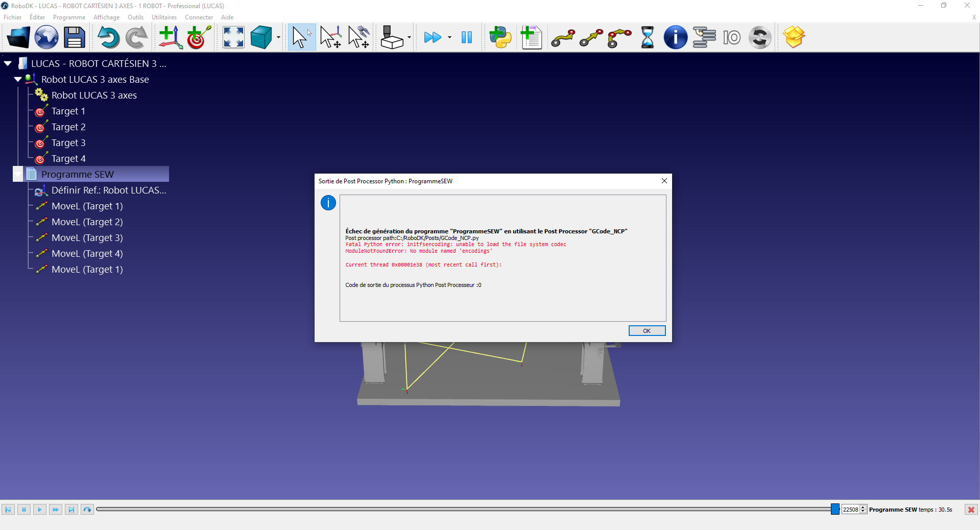The image size is (980, 530).
Task: Select the Move reference frame tool
Action: click(330, 37)
